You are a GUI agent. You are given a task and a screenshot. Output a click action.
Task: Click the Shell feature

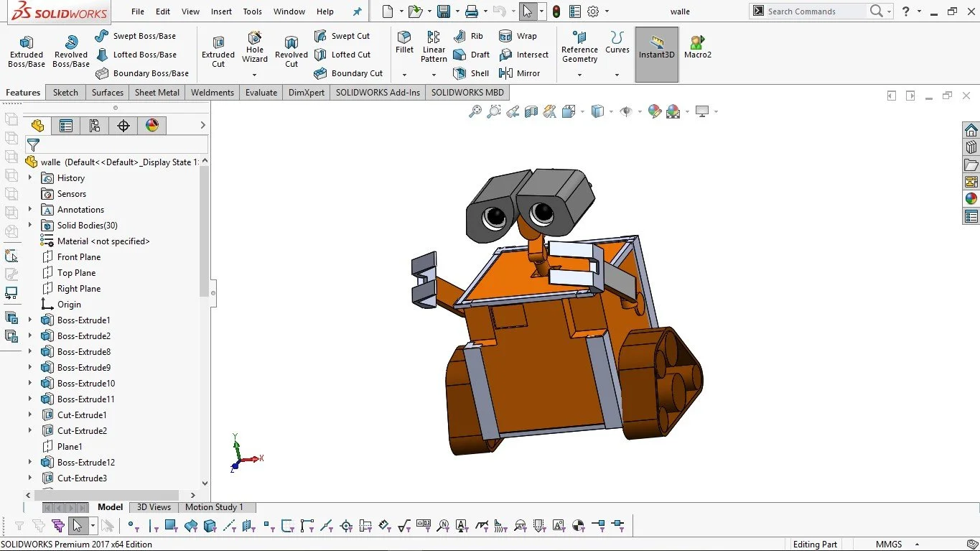(x=471, y=73)
